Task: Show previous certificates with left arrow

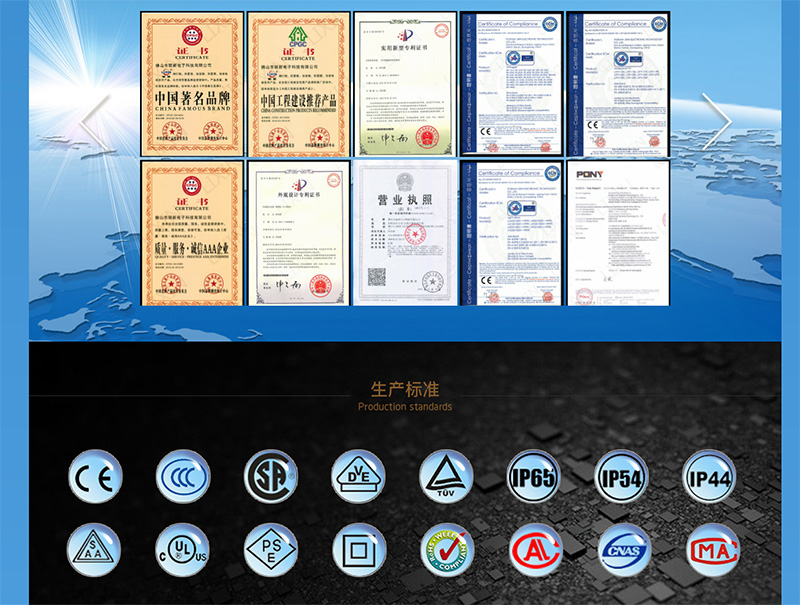Action: point(95,122)
